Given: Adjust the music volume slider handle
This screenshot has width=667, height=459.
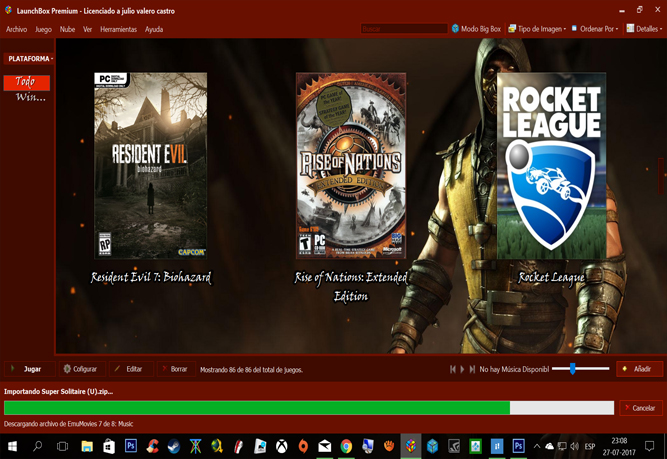Looking at the screenshot, I should coord(573,368).
